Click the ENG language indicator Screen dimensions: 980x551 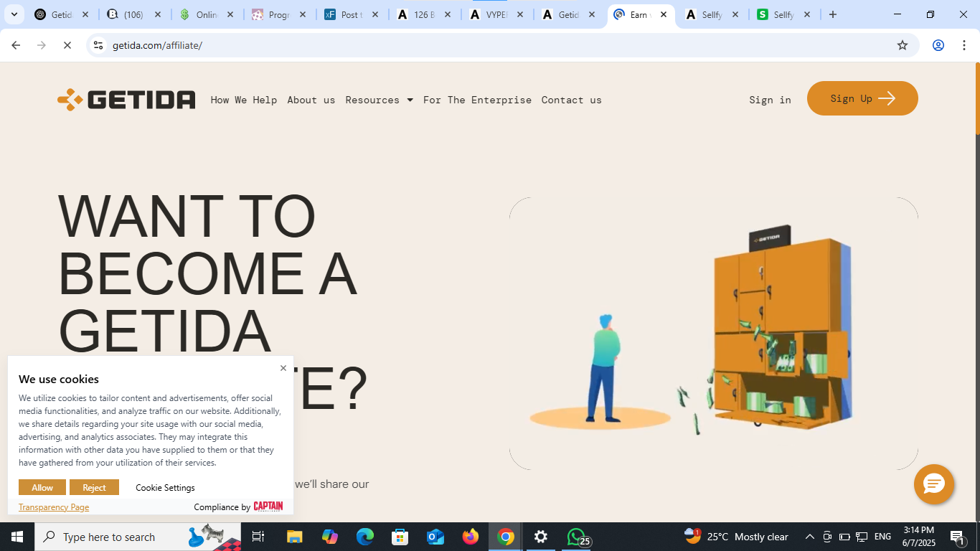click(x=882, y=537)
